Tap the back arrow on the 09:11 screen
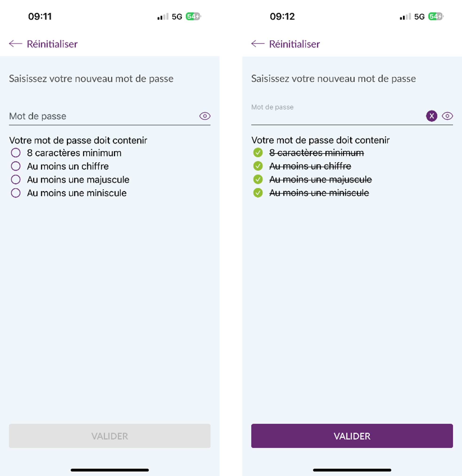Viewport: 462px width, 476px height. pyautogui.click(x=16, y=44)
